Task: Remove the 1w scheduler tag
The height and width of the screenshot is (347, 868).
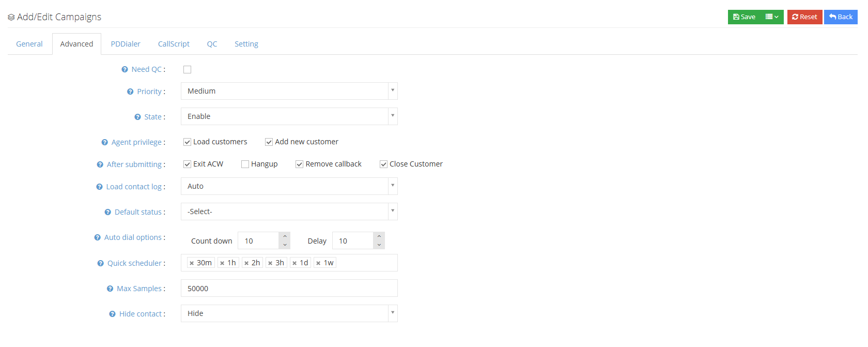Action: [318, 263]
